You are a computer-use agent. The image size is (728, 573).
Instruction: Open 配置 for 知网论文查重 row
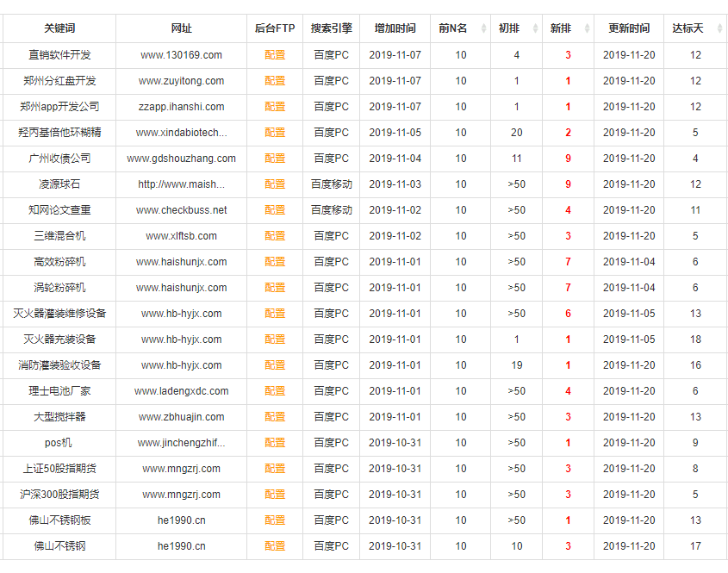pos(275,210)
